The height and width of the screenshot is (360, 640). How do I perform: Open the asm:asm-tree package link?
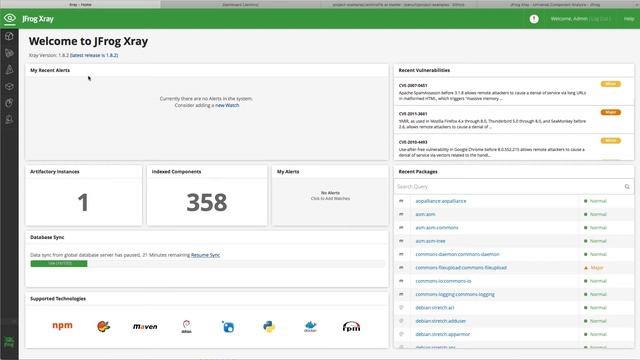tap(430, 241)
